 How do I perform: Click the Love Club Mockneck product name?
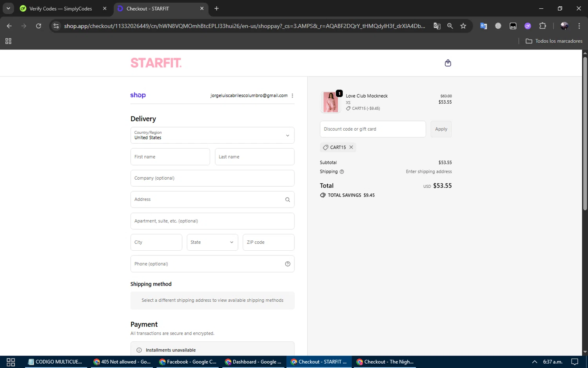(x=367, y=96)
